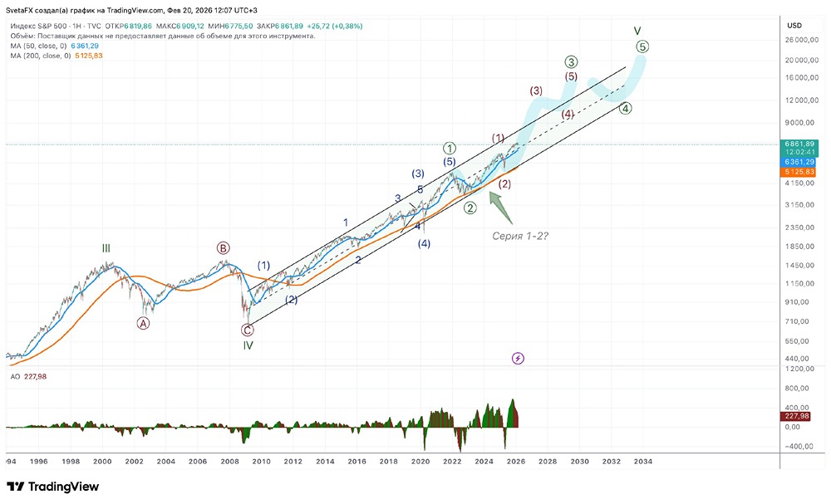Viewport: 831px width, 504px height.
Task: Click the 2034 year label on the time axis
Action: click(643, 461)
